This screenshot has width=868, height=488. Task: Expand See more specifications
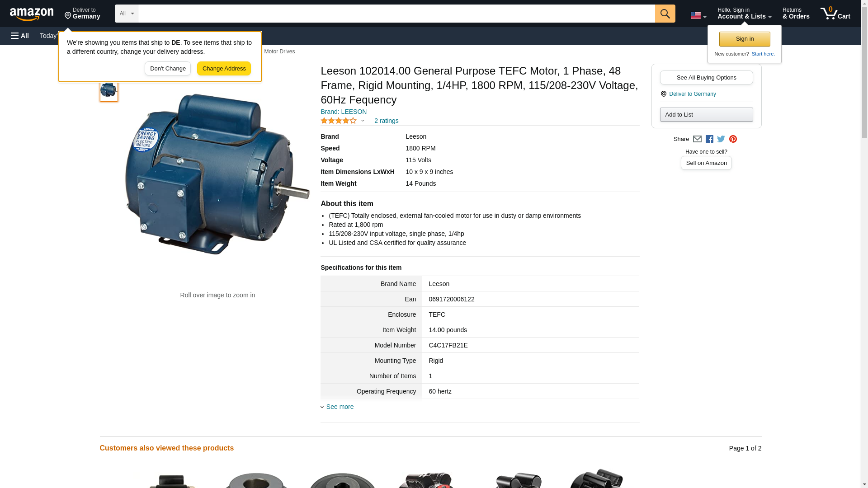340,407
